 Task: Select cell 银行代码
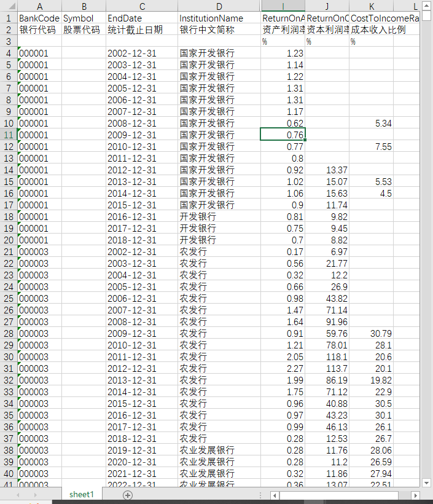point(39,30)
